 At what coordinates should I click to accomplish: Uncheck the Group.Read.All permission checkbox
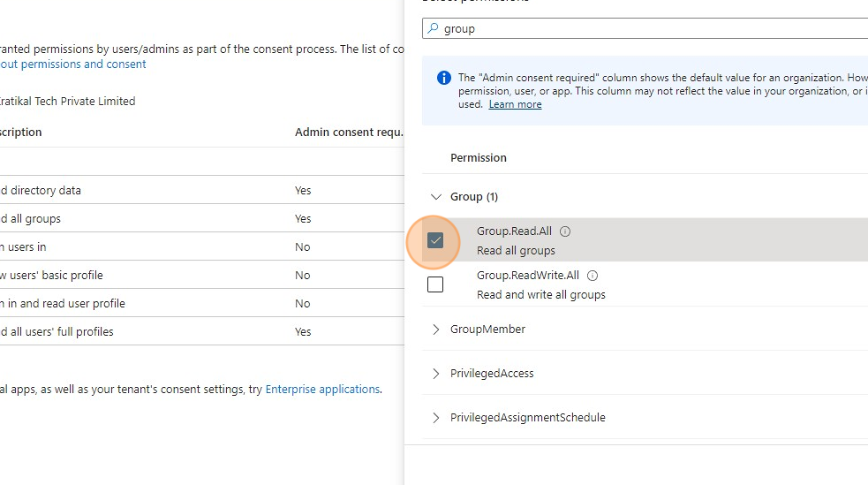click(x=435, y=240)
